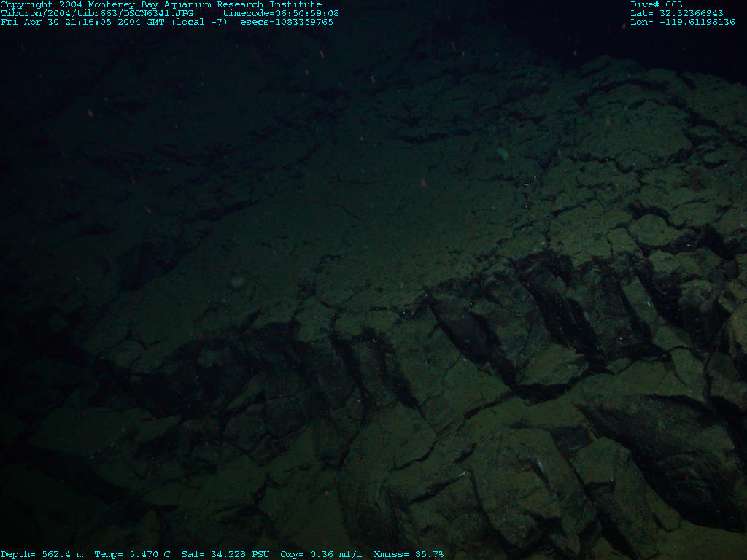Viewport: 747px width, 560px height.
Task: Click the timecode value 06:50:59:08
Action: [x=281, y=13]
